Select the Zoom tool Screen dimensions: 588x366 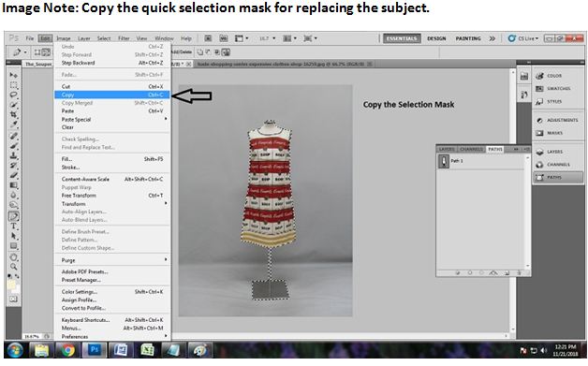13,267
